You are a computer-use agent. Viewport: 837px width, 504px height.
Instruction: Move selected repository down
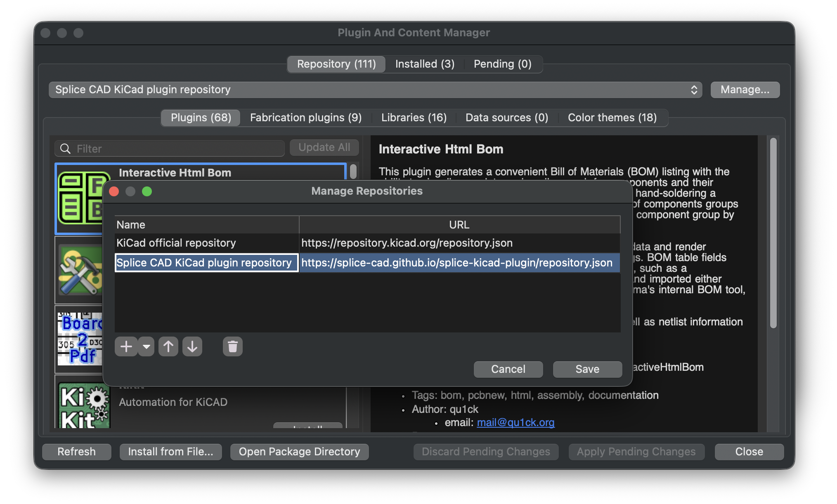(x=192, y=346)
